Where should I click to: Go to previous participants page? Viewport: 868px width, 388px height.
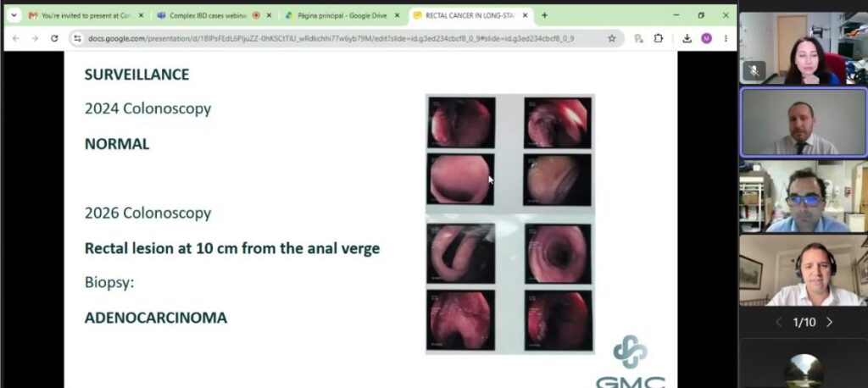coord(778,322)
